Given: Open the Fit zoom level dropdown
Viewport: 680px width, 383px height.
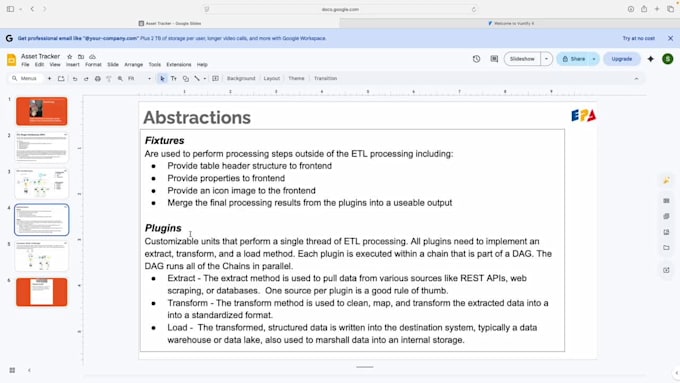Looking at the screenshot, I should [x=139, y=79].
